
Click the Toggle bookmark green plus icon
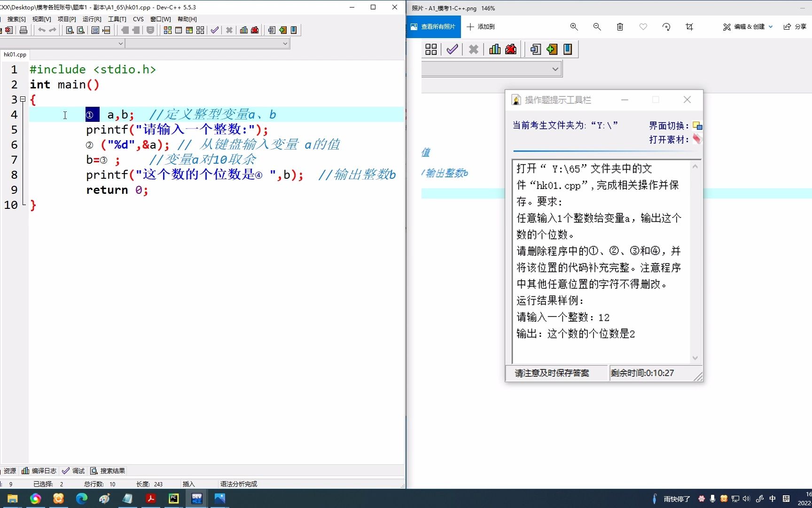(283, 30)
